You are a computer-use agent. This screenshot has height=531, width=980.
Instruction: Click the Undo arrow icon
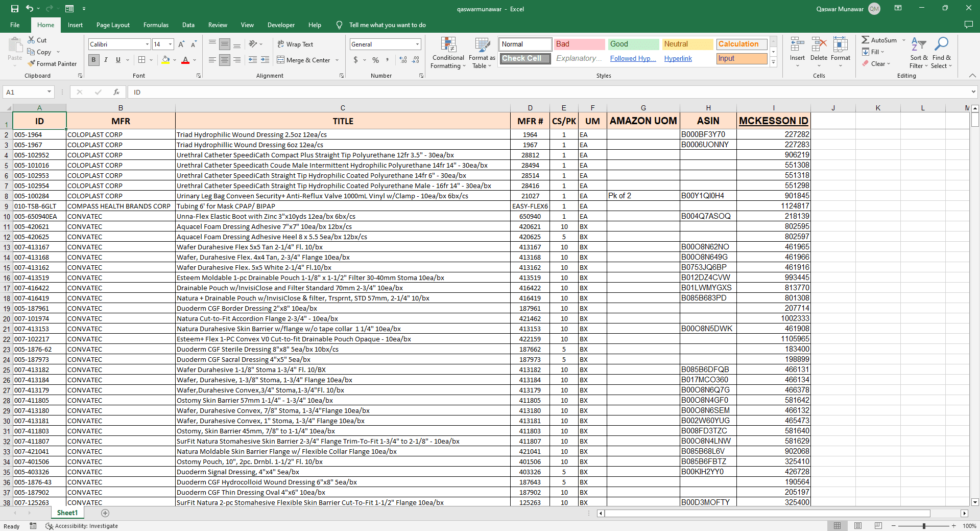pyautogui.click(x=30, y=9)
